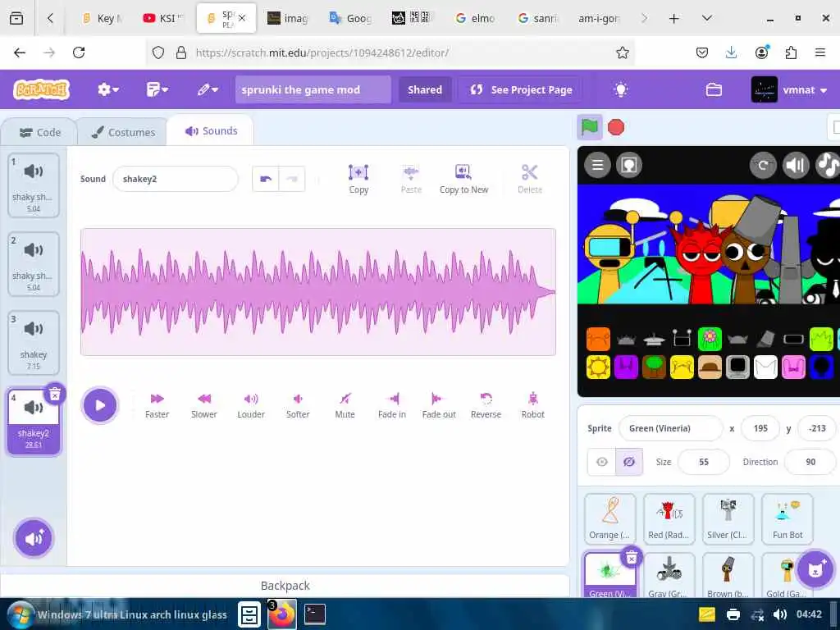840x630 pixels.
Task: Click the sprite Size field
Action: (703, 462)
